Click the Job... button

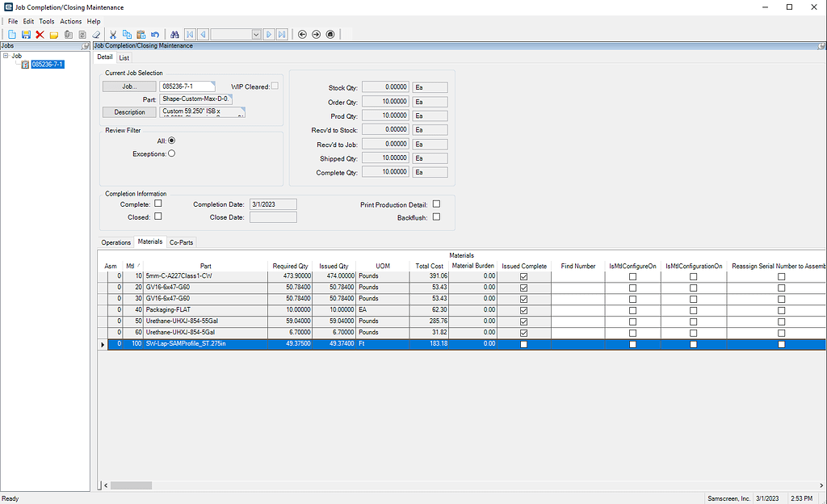point(129,86)
